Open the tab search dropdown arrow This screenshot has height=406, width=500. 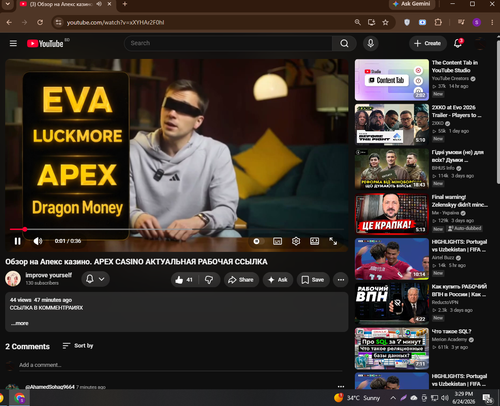tap(7, 4)
